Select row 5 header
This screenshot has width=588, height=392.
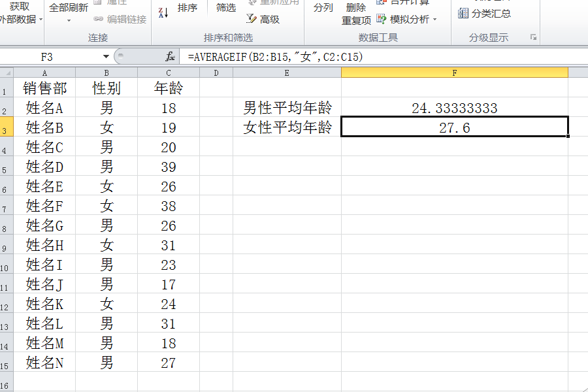coord(7,166)
